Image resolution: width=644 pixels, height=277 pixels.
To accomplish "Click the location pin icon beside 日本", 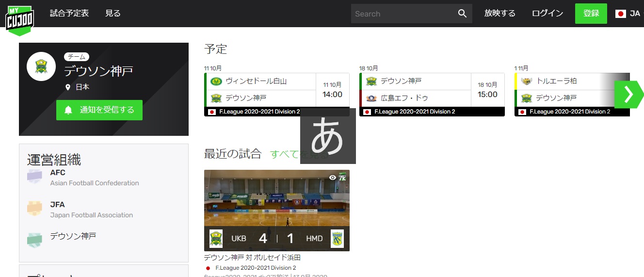I will click(68, 87).
